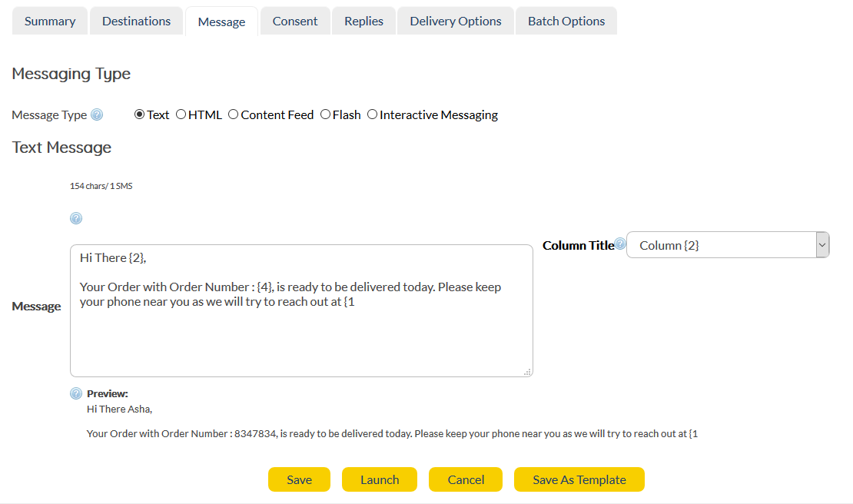Go to the Consent tab
853x504 pixels.
[295, 21]
